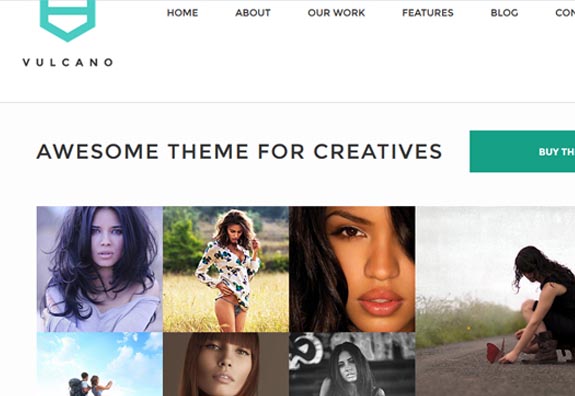Click the teal Vulcano shield logo
The image size is (575, 396).
point(67,20)
